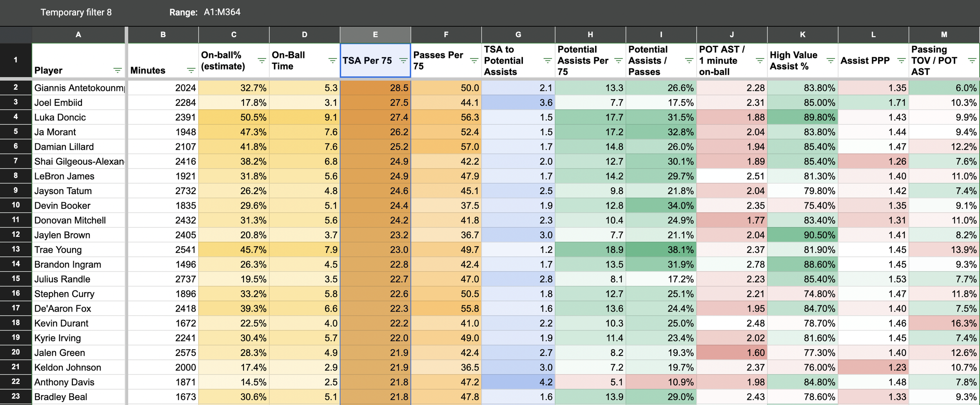The width and height of the screenshot is (980, 405).
Task: Open the Passing TOV / POT AST filter icon
Action: click(x=972, y=60)
